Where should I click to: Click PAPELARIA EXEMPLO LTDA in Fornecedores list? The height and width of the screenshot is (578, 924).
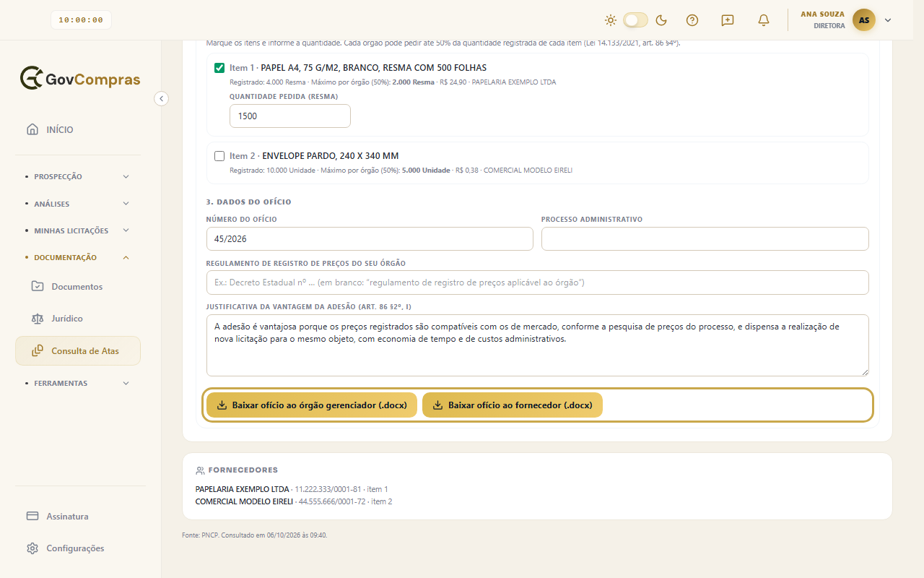(243, 489)
